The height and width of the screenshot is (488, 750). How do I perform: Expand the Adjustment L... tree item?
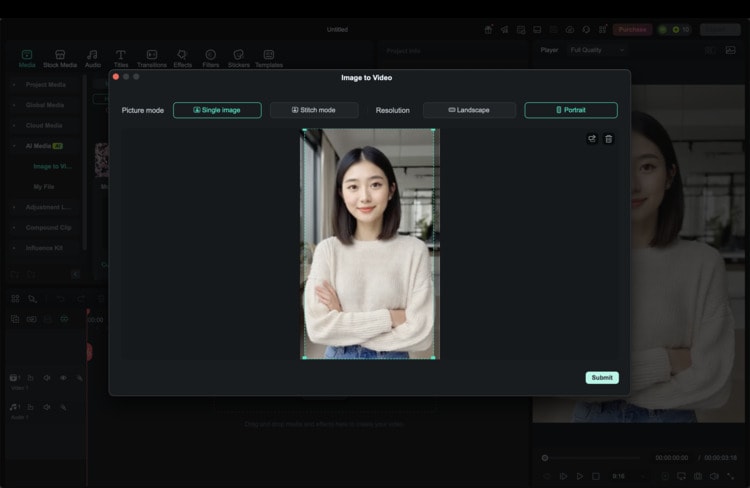tap(14, 207)
